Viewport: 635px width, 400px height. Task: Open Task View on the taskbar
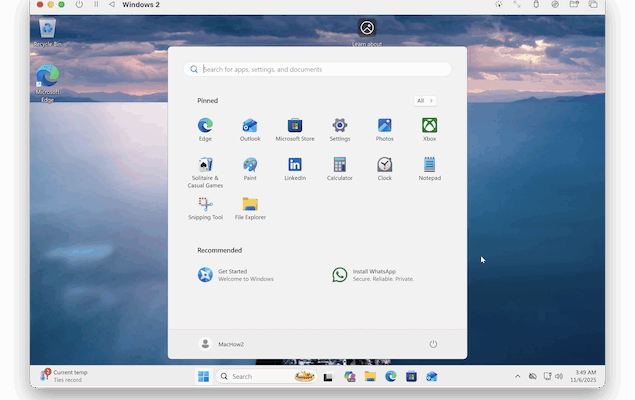pyautogui.click(x=328, y=377)
